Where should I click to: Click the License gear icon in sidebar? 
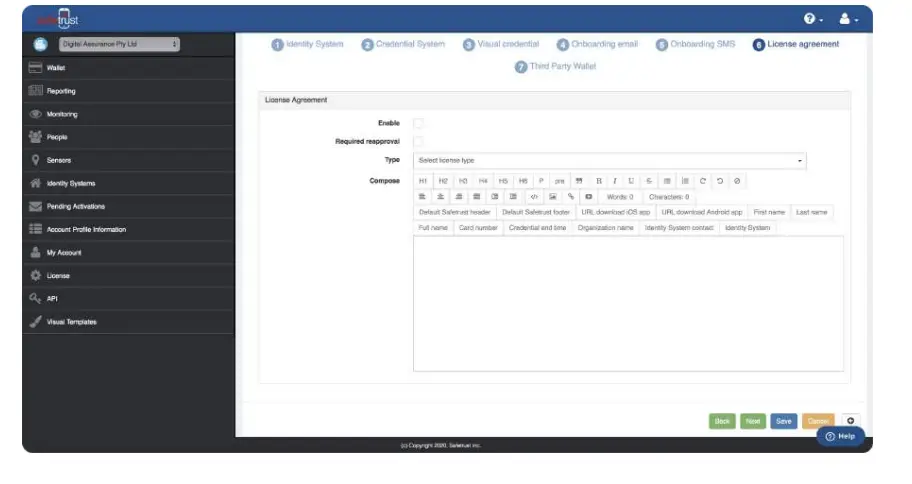pos(35,275)
